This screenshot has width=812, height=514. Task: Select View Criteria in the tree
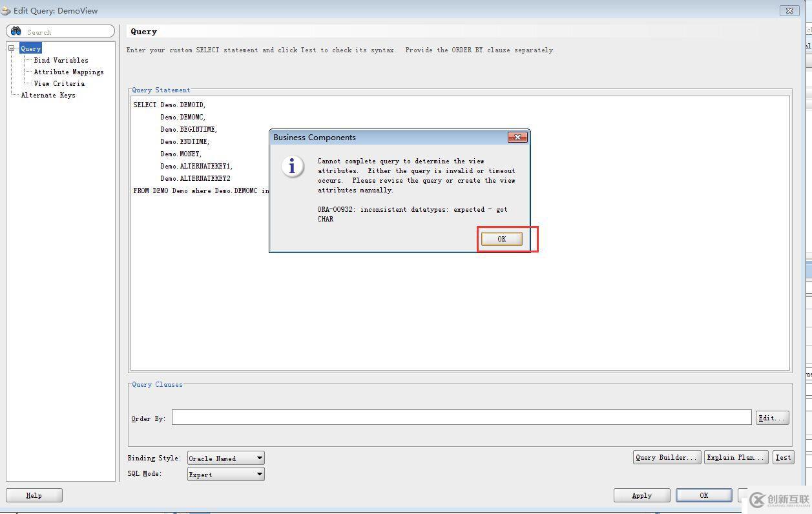click(x=59, y=83)
